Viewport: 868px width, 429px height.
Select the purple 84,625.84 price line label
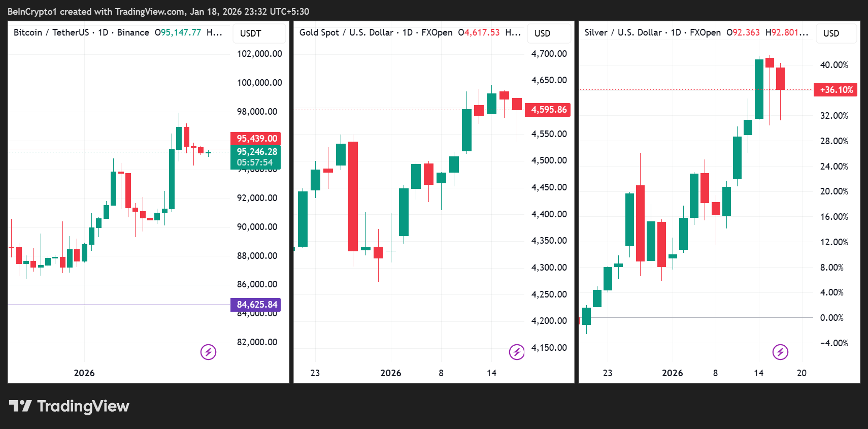256,305
